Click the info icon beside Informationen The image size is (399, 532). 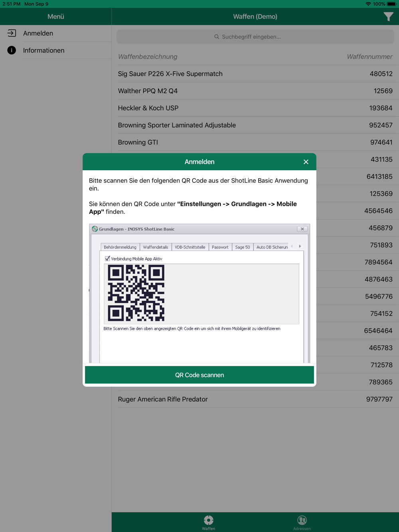[x=12, y=50]
